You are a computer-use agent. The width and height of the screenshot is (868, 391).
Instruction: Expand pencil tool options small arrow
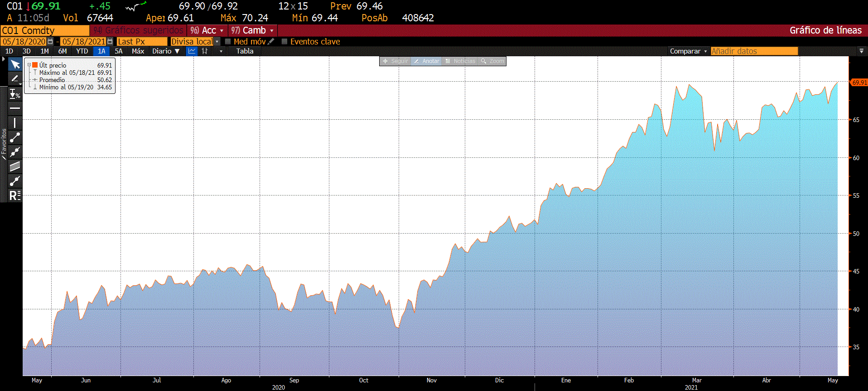point(20,84)
